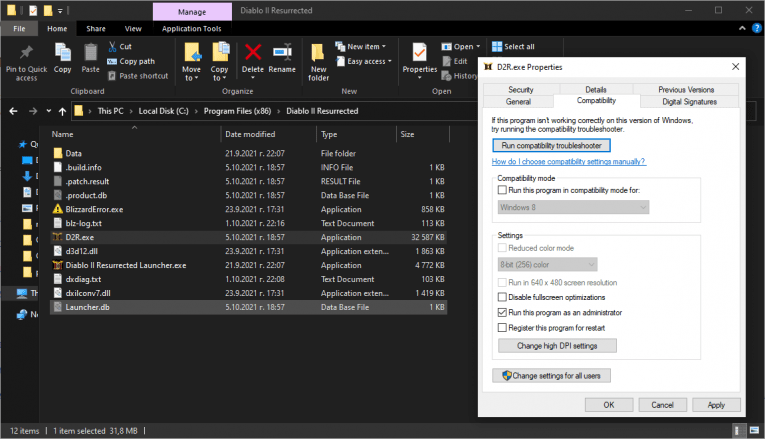Click the Rename icon in Organize group
The height and width of the screenshot is (439, 765).
[x=282, y=52]
